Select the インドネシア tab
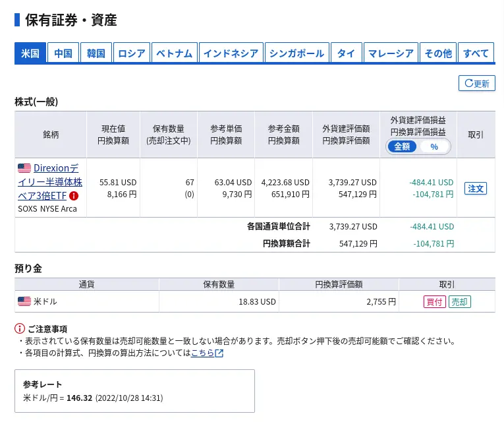Image resolution: width=504 pixels, height=424 pixels. (231, 53)
